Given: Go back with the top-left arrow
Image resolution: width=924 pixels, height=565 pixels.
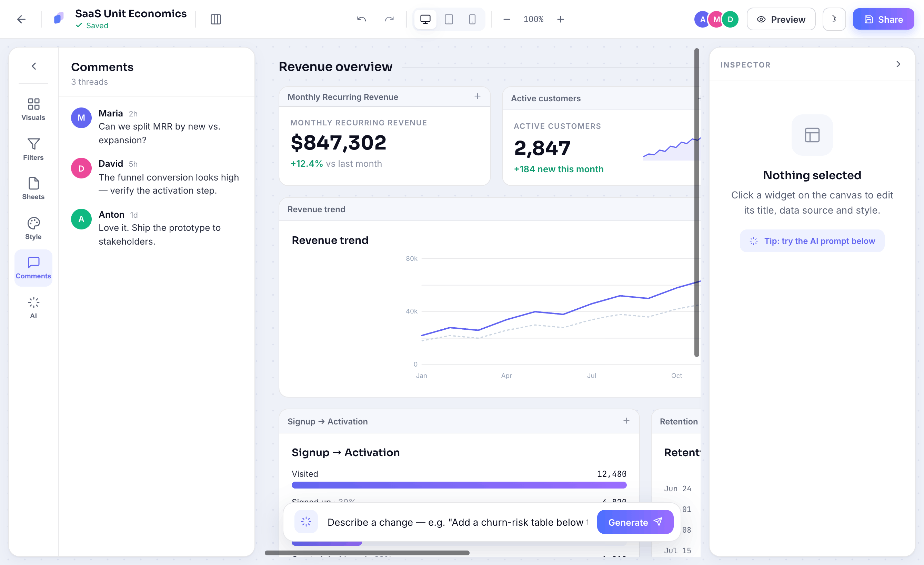Looking at the screenshot, I should (21, 19).
